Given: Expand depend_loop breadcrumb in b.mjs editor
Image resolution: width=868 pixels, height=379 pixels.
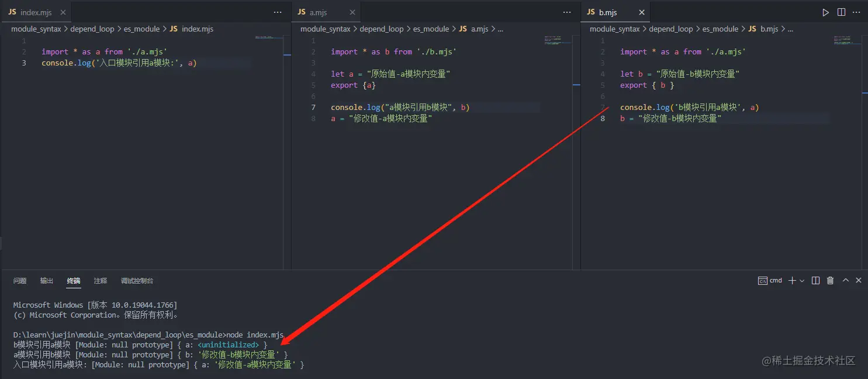Looking at the screenshot, I should (x=671, y=29).
